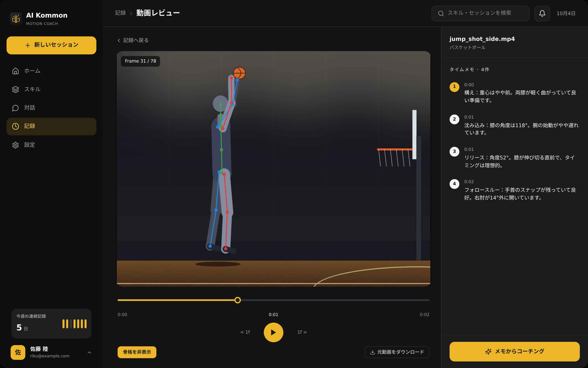Click the 構え memo text

coord(520,96)
